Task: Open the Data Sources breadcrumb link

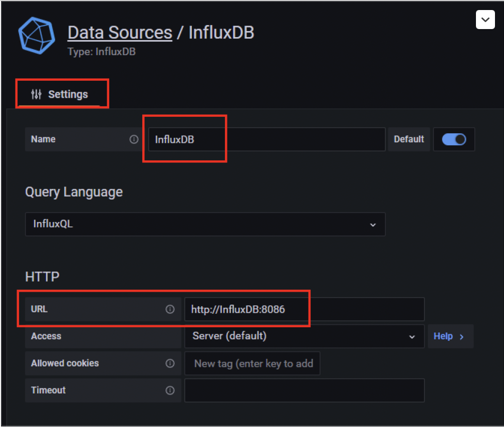Action: (120, 33)
